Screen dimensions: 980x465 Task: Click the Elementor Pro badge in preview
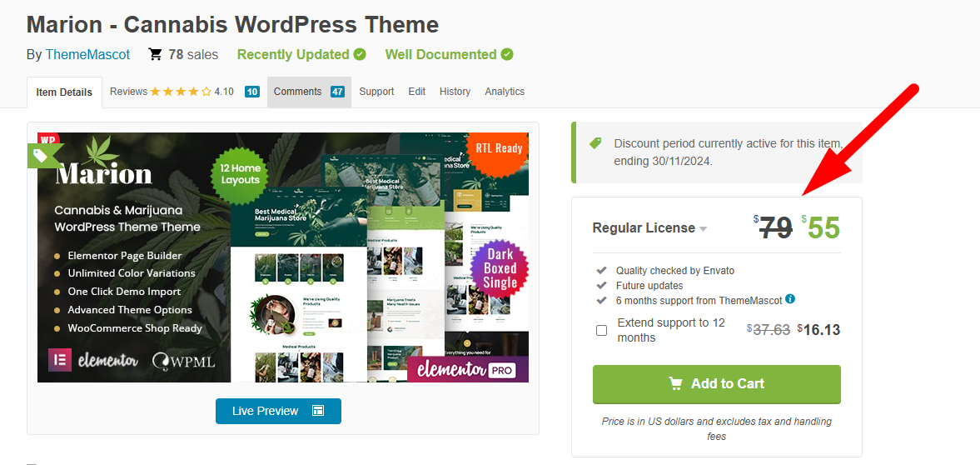tap(467, 369)
